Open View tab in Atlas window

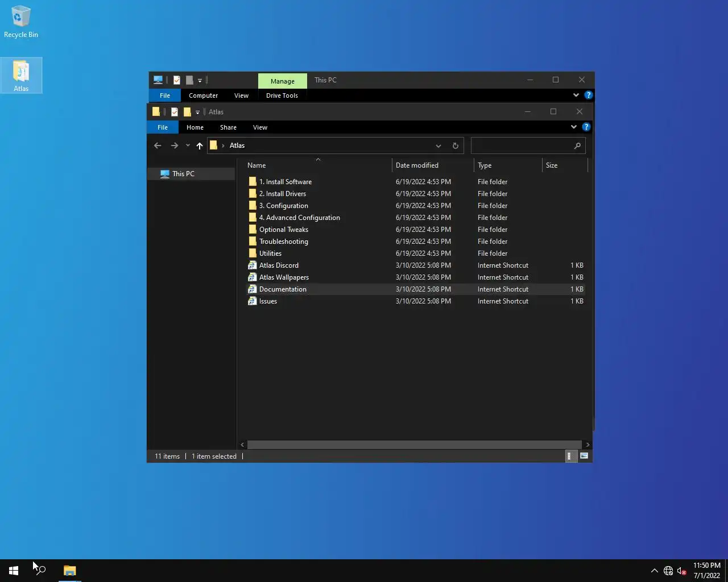(x=260, y=127)
